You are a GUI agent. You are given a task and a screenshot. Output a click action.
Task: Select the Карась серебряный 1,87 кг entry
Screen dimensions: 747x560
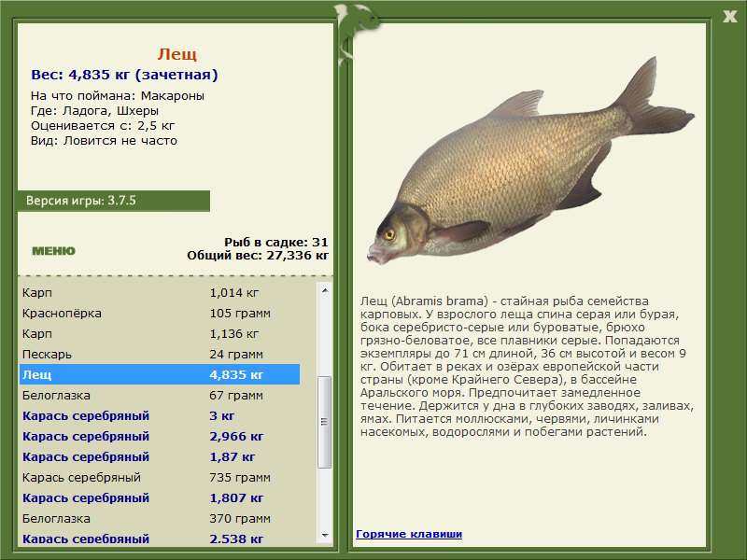pos(160,456)
